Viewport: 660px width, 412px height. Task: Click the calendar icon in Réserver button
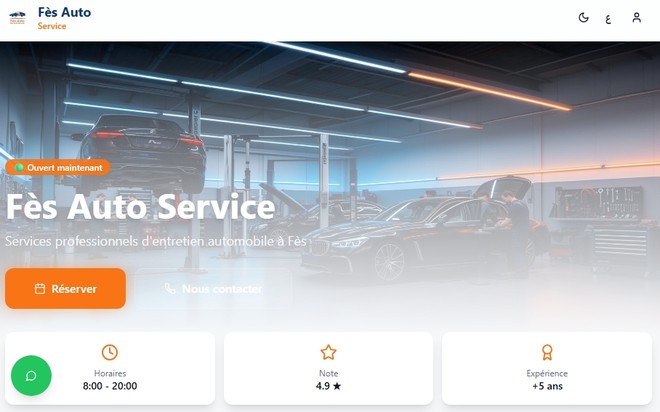point(40,289)
